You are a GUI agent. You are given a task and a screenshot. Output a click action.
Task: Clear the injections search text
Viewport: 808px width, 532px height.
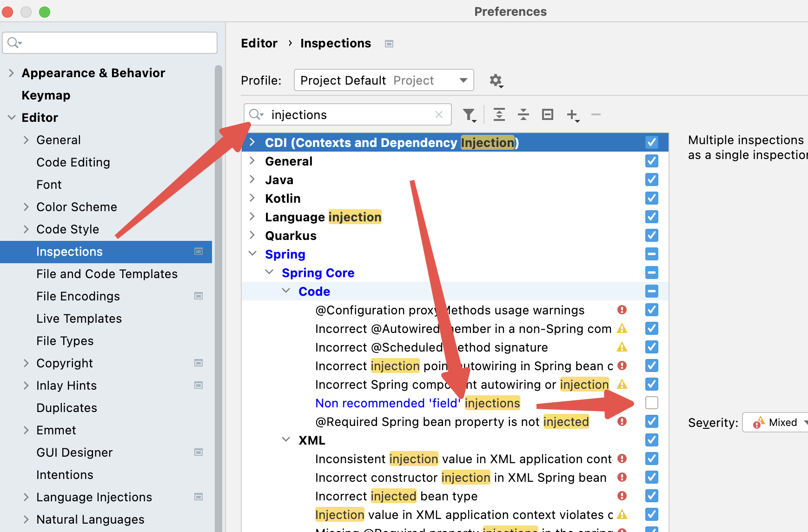[438, 114]
